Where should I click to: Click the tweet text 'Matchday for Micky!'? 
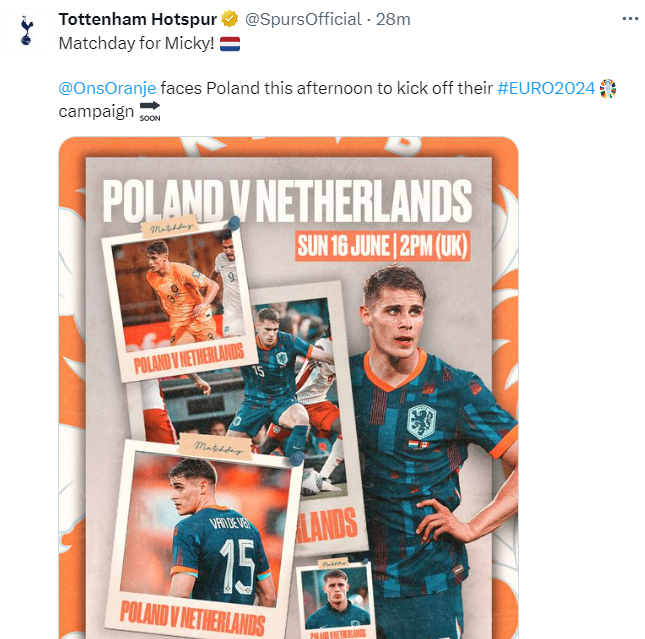pos(137,43)
